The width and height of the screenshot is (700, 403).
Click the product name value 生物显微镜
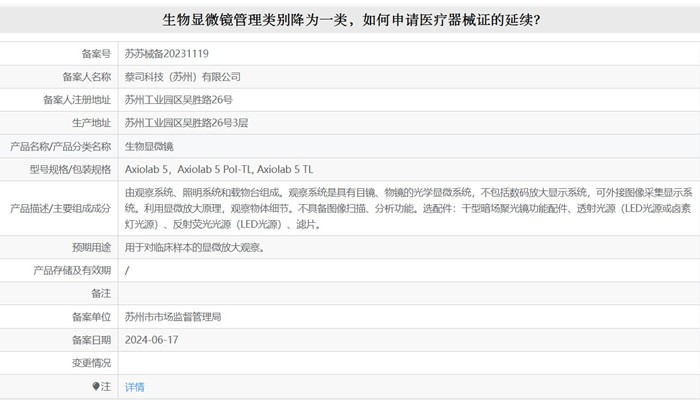[149, 145]
